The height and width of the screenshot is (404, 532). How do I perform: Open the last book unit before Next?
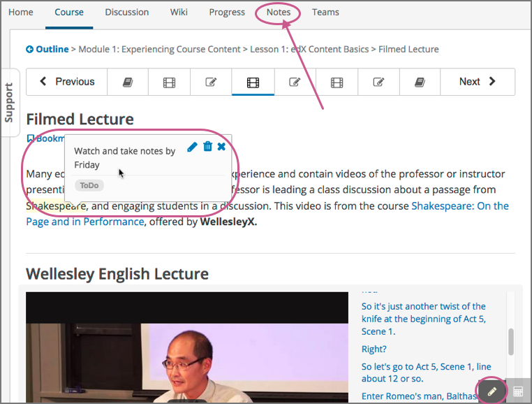point(419,82)
